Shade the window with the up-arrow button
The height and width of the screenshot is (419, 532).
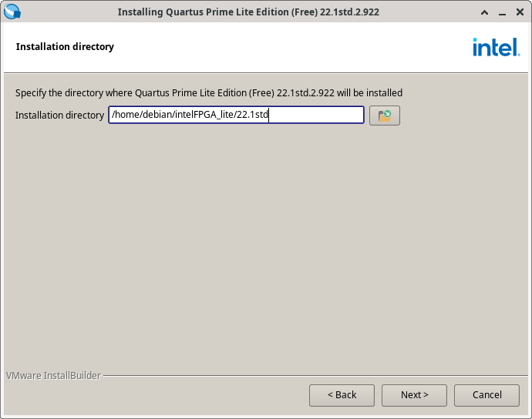(x=484, y=12)
